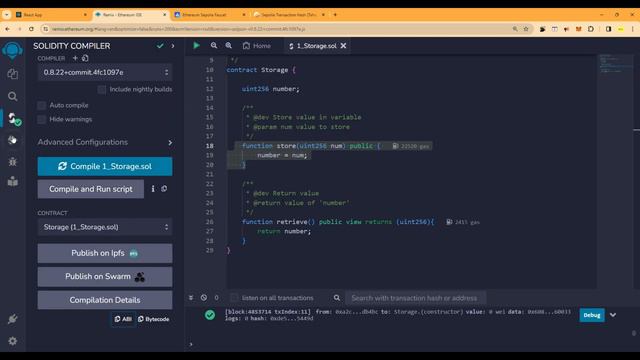
Task: Enable the Hide warnings checkbox
Action: point(42,119)
